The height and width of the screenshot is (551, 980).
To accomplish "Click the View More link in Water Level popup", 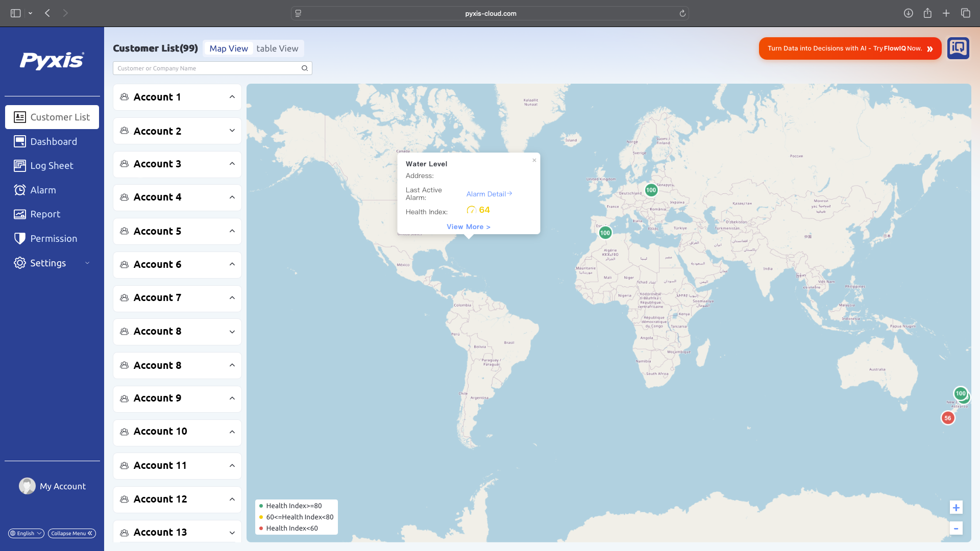I will coord(468,227).
